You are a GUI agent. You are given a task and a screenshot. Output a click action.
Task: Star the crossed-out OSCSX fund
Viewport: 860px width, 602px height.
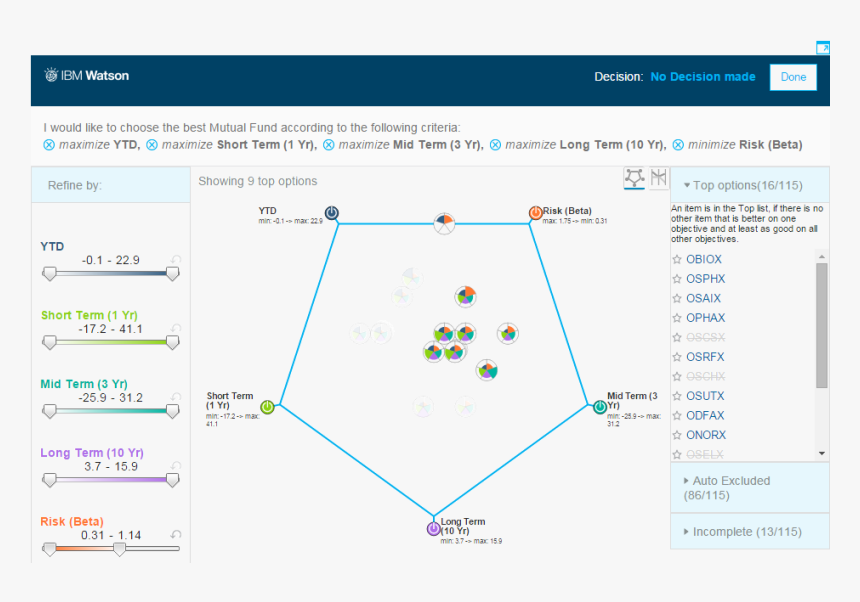pos(677,337)
